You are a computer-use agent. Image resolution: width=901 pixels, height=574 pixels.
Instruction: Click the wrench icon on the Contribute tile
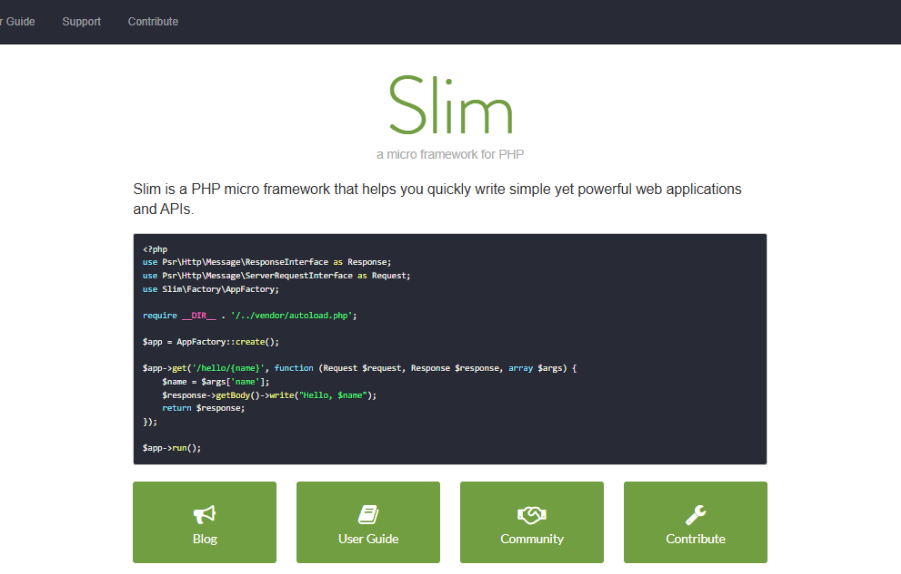(695, 514)
